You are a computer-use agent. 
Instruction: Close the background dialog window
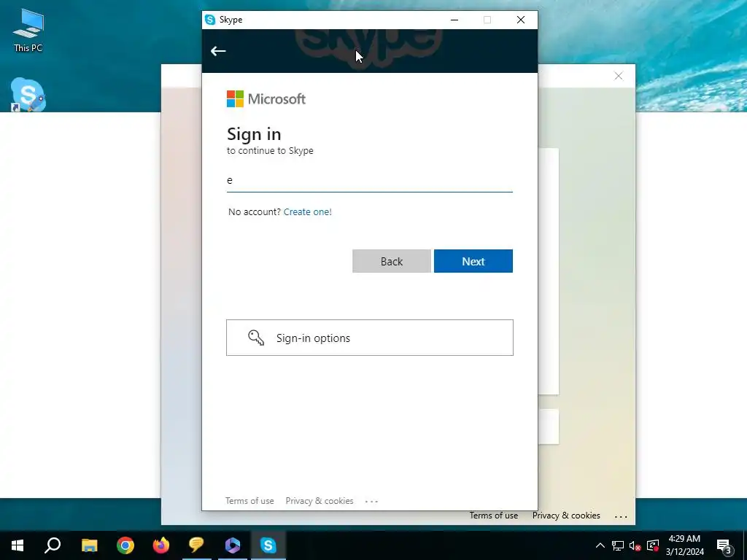coord(619,76)
